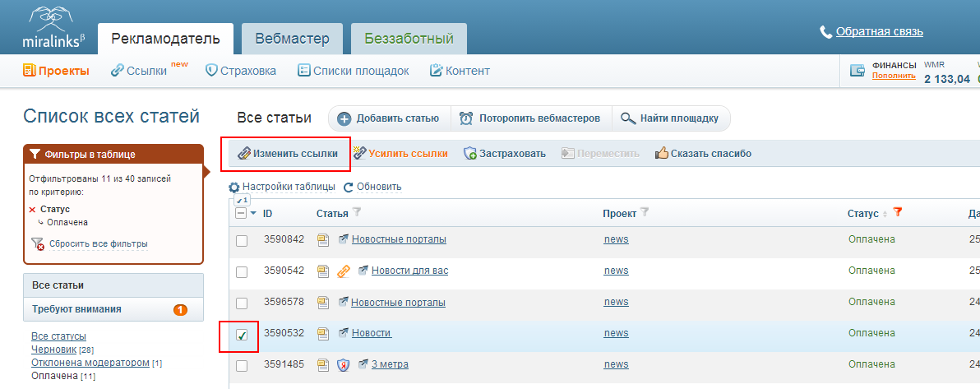This screenshot has width=980, height=389.
Task: Tick the checkbox for article 3590842
Action: click(x=241, y=241)
